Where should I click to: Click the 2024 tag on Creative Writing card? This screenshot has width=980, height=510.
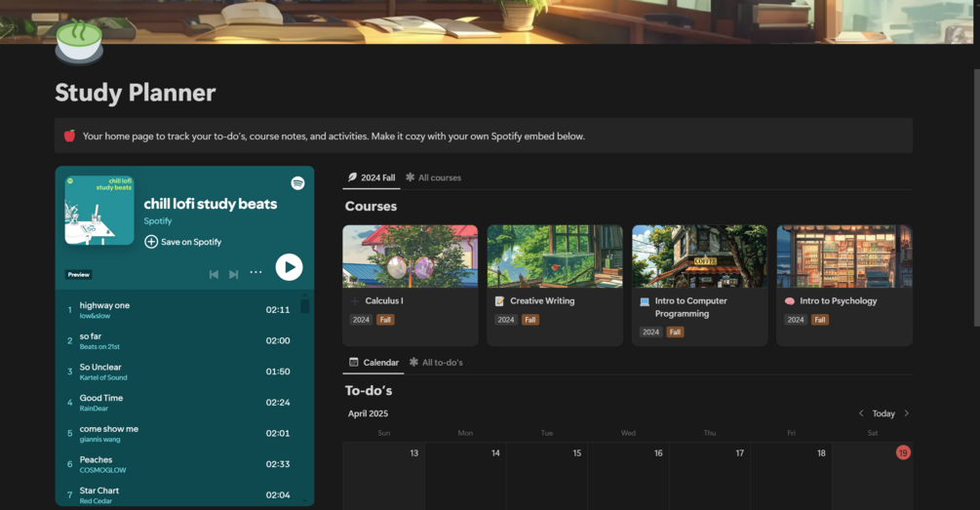click(x=506, y=320)
